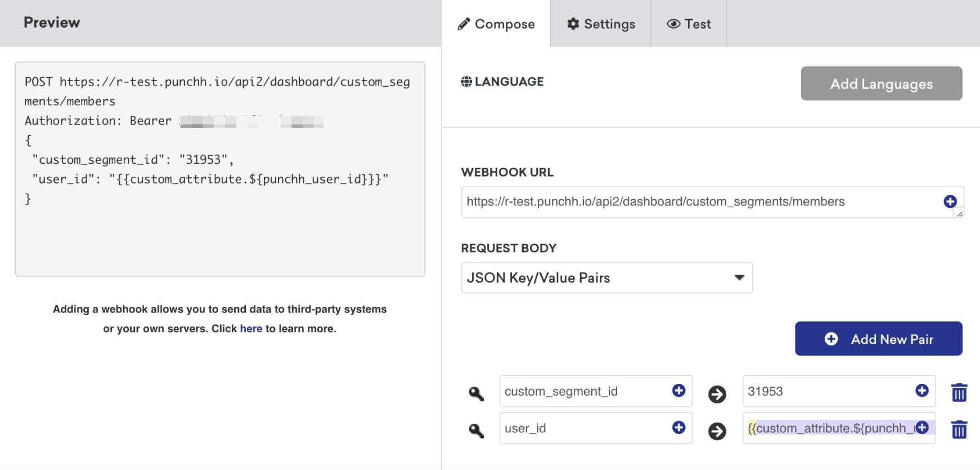Click the Add Languages button
Image resolution: width=980 pixels, height=470 pixels.
[x=881, y=84]
